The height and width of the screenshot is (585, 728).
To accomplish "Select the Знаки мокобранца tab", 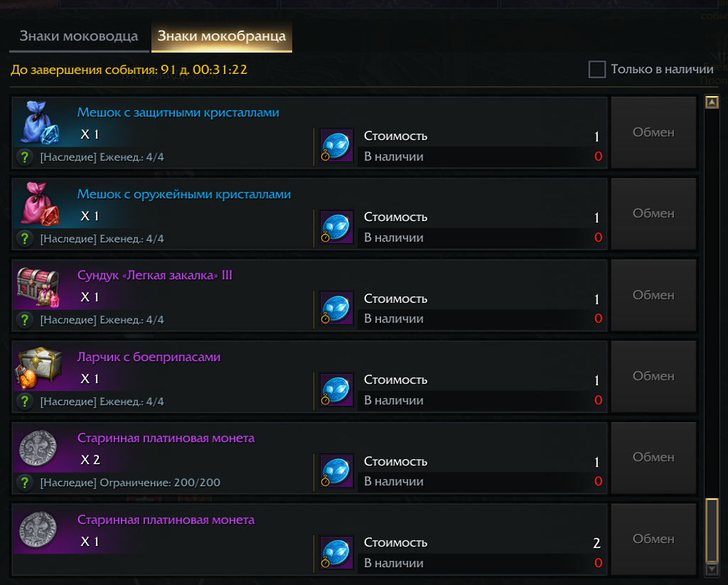I will [221, 36].
